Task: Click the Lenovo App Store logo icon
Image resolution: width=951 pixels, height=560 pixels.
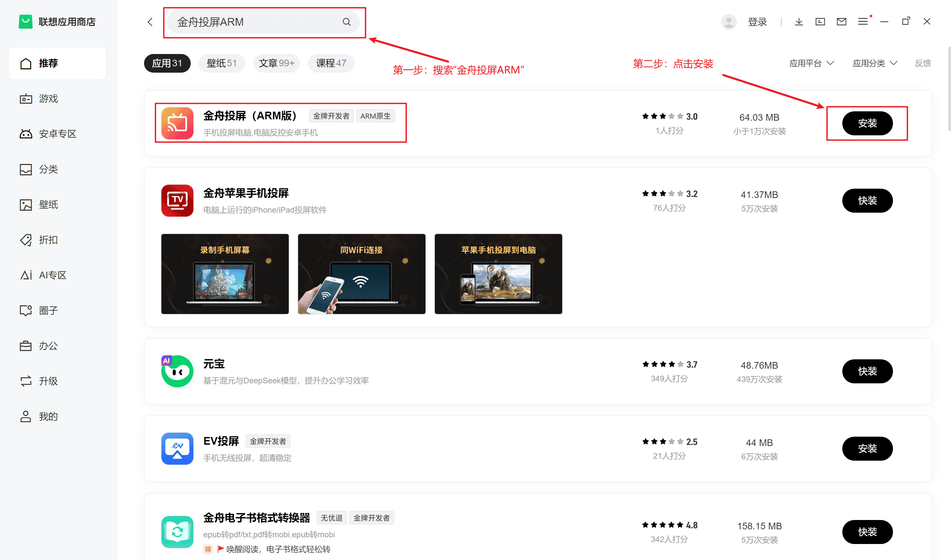Action: coord(26,22)
